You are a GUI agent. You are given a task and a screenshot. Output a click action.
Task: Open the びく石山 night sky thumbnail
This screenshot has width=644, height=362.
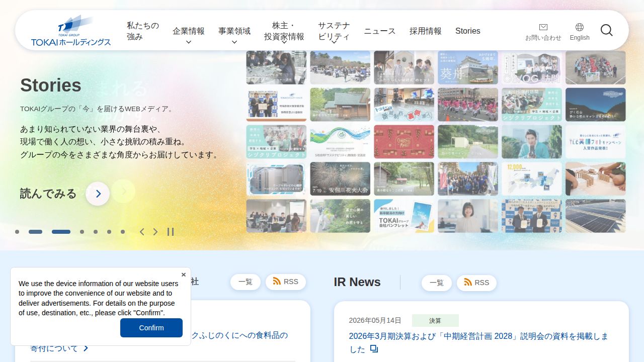click(596, 105)
